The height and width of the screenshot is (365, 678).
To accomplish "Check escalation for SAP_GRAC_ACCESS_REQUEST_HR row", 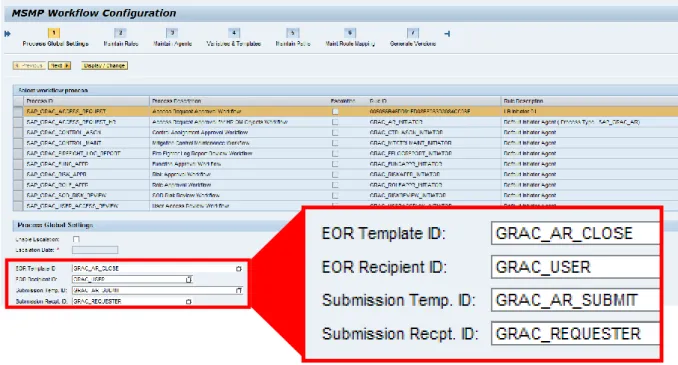I will pyautogui.click(x=335, y=122).
